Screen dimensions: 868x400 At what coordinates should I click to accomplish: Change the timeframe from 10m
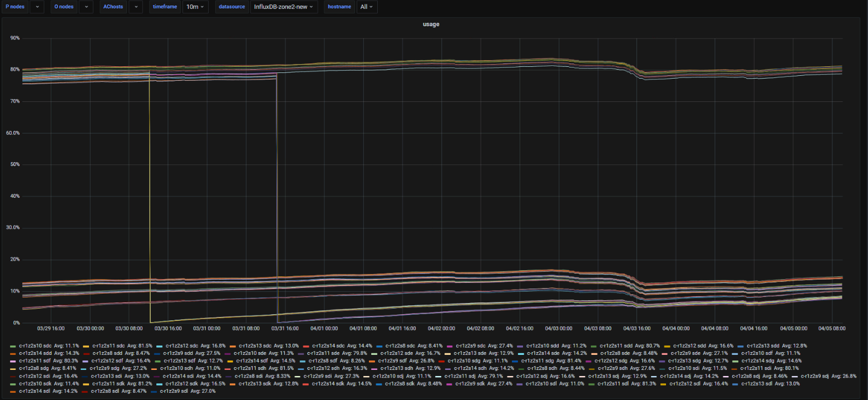point(195,7)
